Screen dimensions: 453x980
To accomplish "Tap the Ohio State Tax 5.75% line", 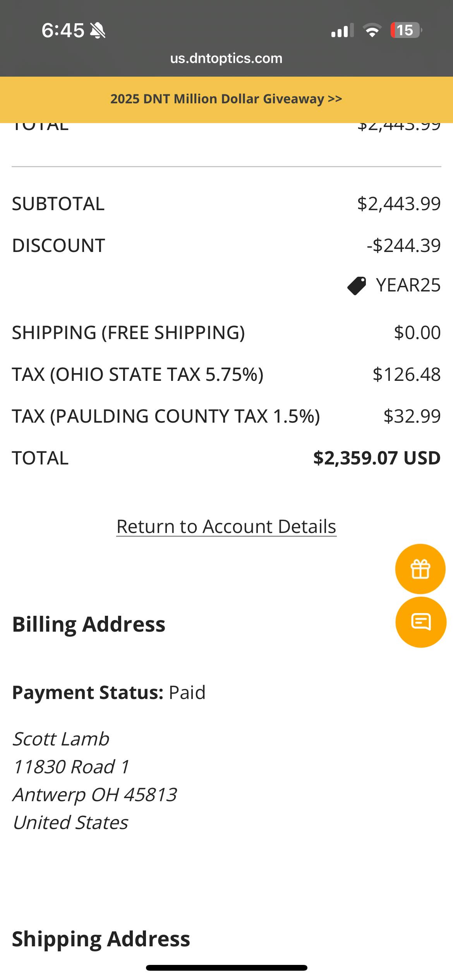I will [137, 374].
